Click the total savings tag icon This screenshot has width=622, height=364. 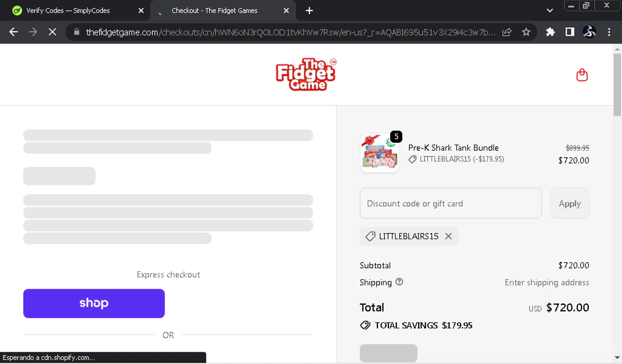(365, 325)
